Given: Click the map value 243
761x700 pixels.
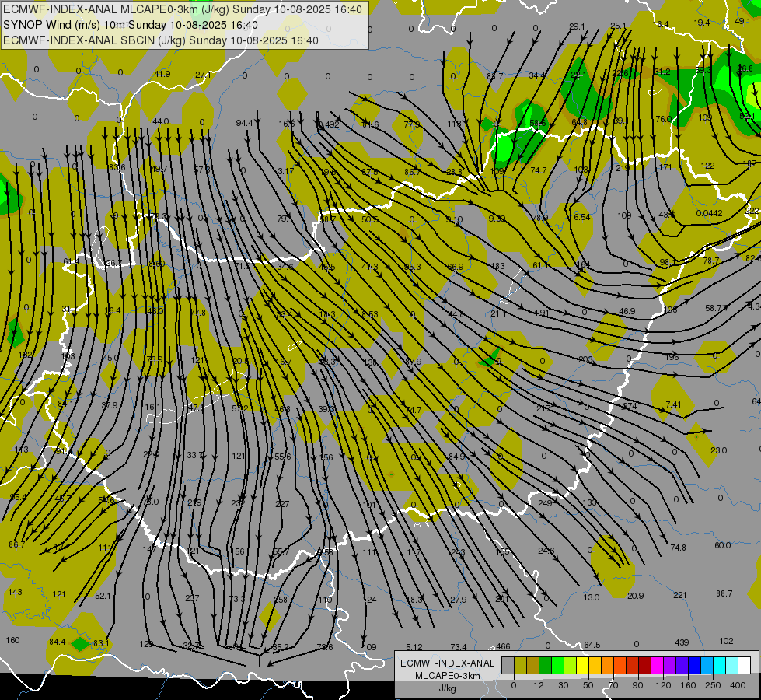Looking at the screenshot, I should [x=458, y=552].
